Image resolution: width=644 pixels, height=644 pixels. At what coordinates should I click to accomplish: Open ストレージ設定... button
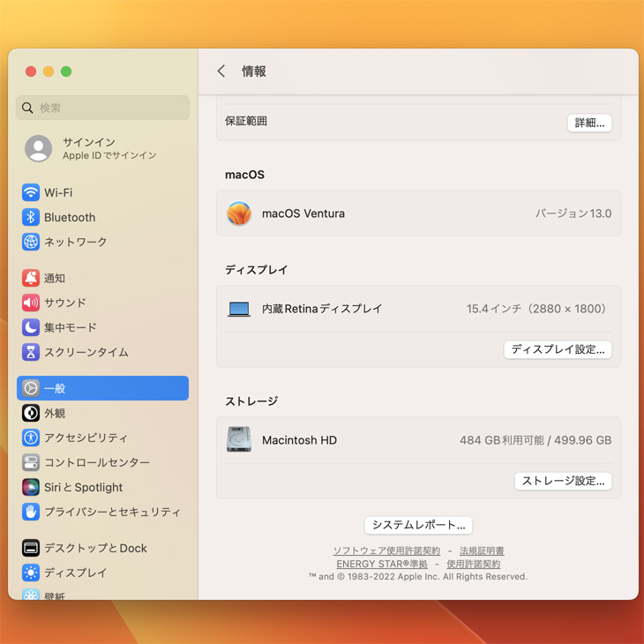point(563,481)
